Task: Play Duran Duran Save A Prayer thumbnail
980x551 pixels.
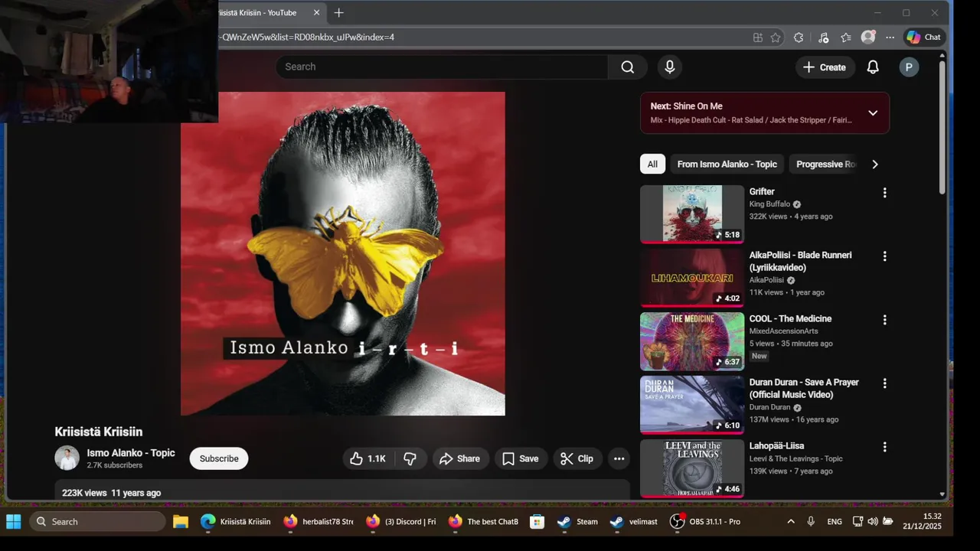Action: 692,405
